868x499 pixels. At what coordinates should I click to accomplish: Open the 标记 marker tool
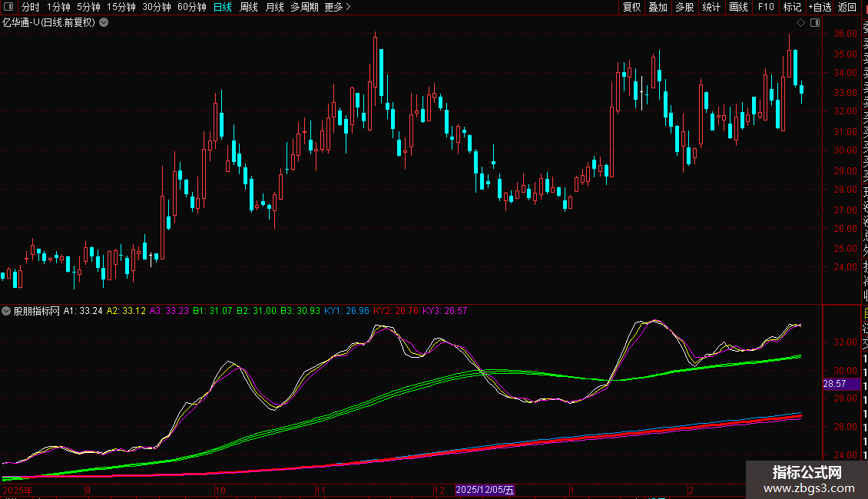click(791, 7)
